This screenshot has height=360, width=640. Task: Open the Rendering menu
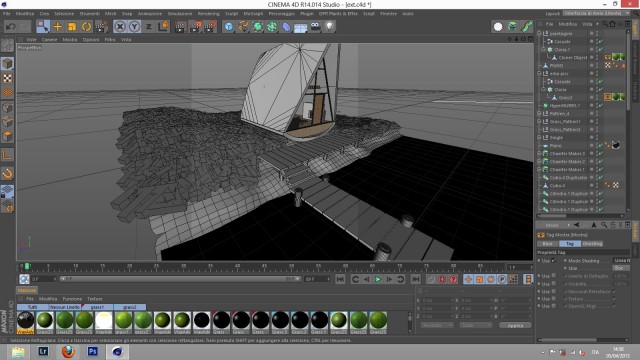pyautogui.click(x=209, y=13)
